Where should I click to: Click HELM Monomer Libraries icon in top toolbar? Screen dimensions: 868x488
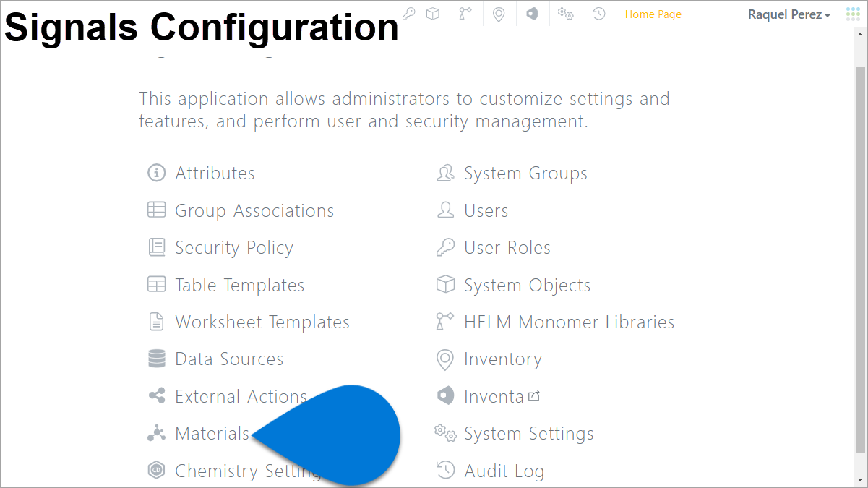click(x=465, y=14)
